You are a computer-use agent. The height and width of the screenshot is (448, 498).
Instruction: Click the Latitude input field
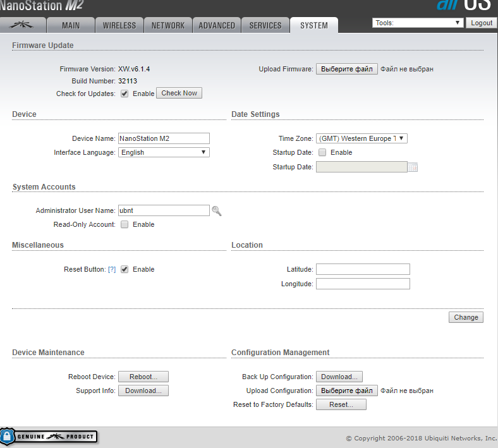pos(363,269)
